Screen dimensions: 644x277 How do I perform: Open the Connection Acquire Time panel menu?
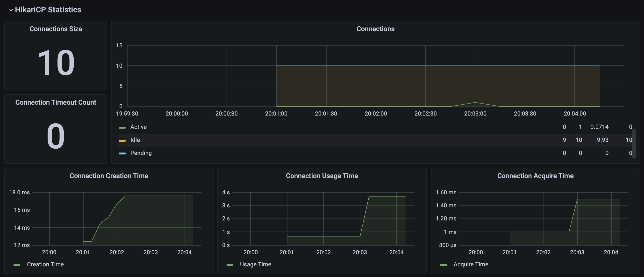[535, 176]
